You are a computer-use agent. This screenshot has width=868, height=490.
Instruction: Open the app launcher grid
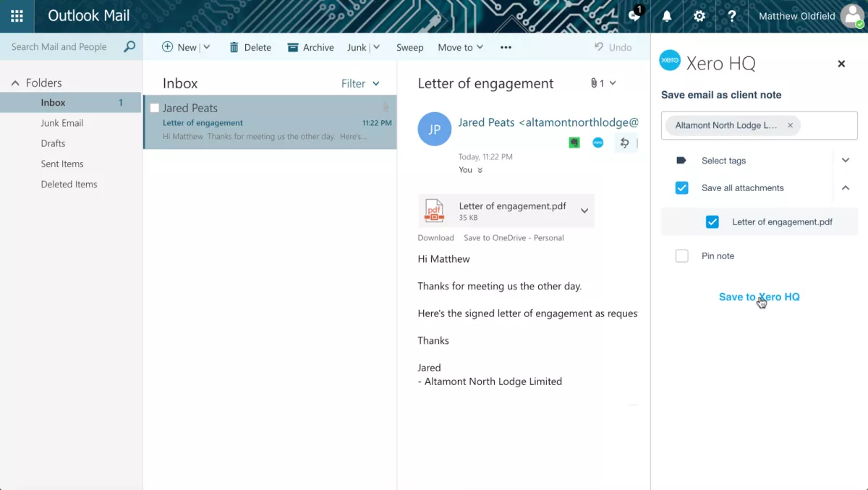17,16
